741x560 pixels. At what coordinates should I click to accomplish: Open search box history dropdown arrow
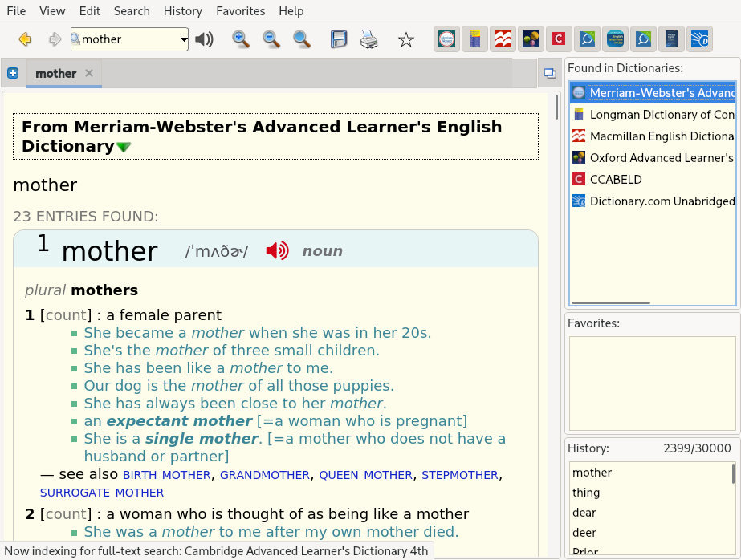click(183, 39)
